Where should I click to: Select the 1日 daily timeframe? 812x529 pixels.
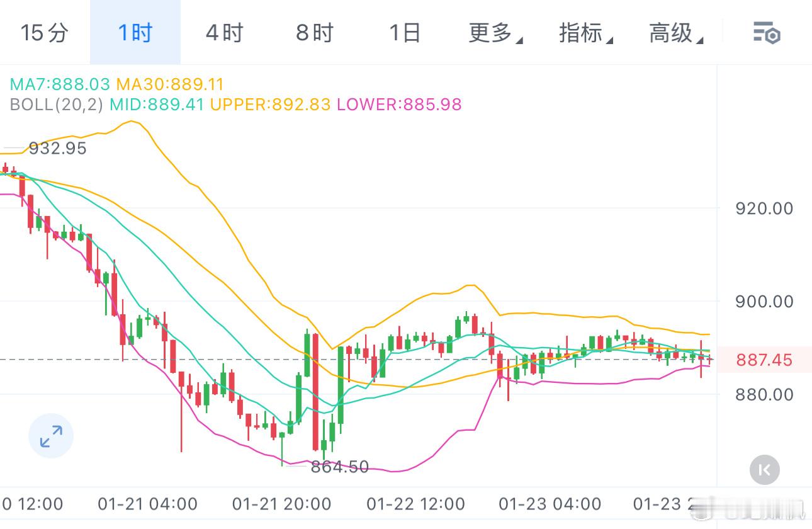click(403, 34)
